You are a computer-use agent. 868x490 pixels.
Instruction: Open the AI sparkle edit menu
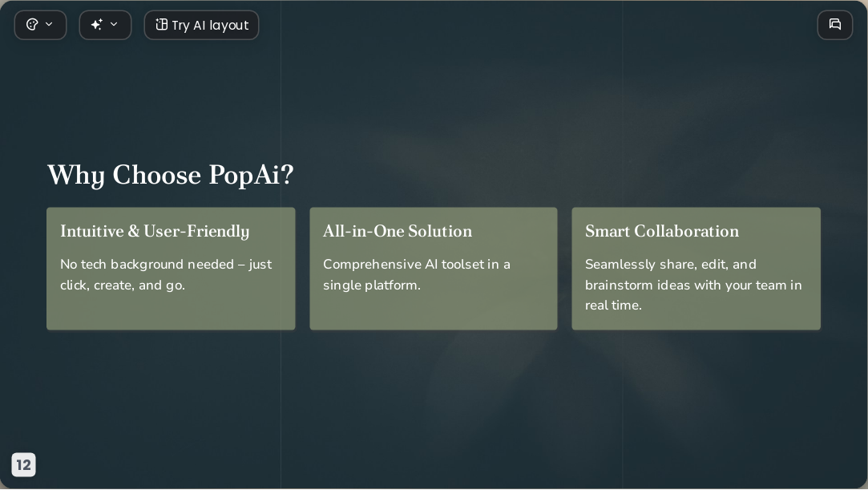tap(105, 25)
